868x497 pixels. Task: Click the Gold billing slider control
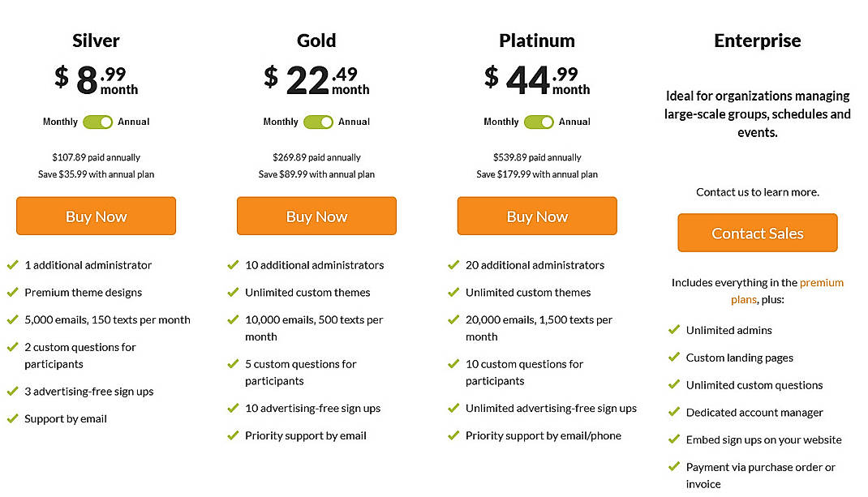coord(317,122)
